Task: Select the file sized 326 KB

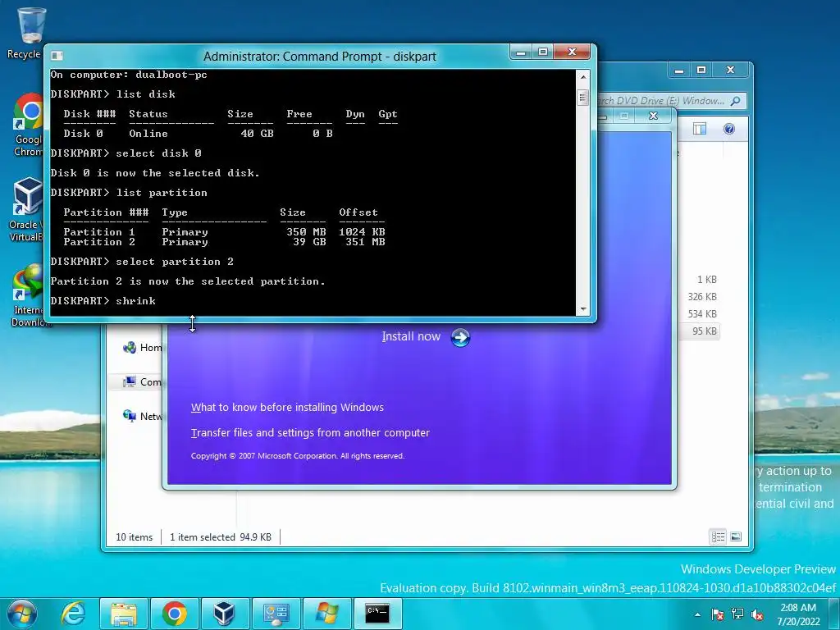Action: coord(702,297)
